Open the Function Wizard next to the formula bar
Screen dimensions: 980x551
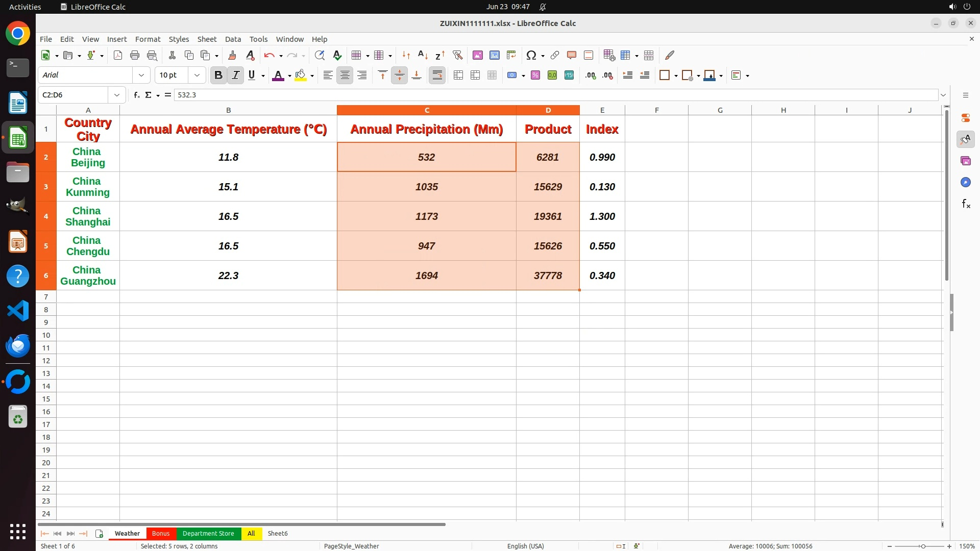(137, 95)
